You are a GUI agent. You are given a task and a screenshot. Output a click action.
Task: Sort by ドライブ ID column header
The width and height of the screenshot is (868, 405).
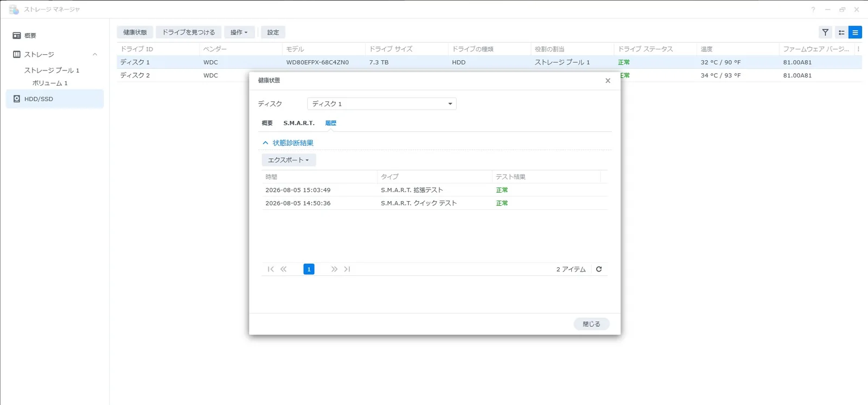point(158,49)
